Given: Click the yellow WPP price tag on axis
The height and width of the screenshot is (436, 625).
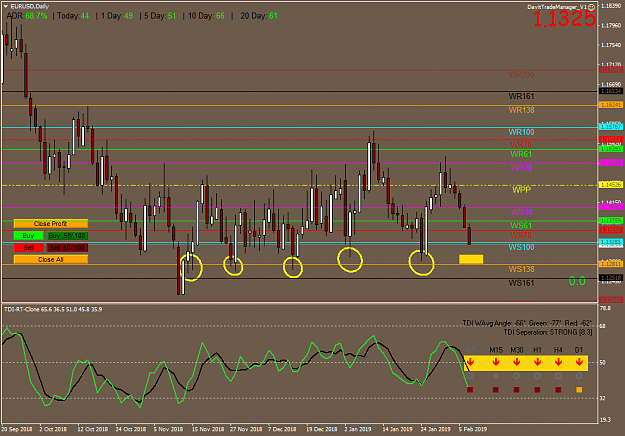Looking at the screenshot, I should click(x=611, y=185).
